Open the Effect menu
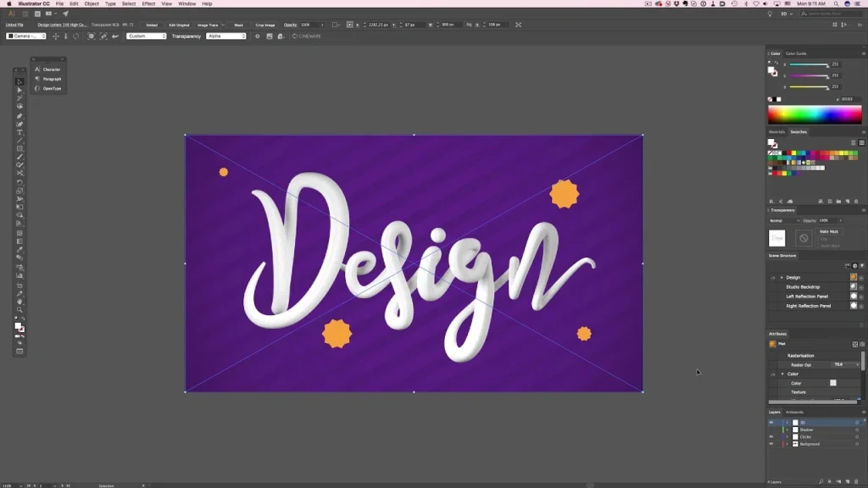This screenshot has height=488, width=868. coord(148,4)
